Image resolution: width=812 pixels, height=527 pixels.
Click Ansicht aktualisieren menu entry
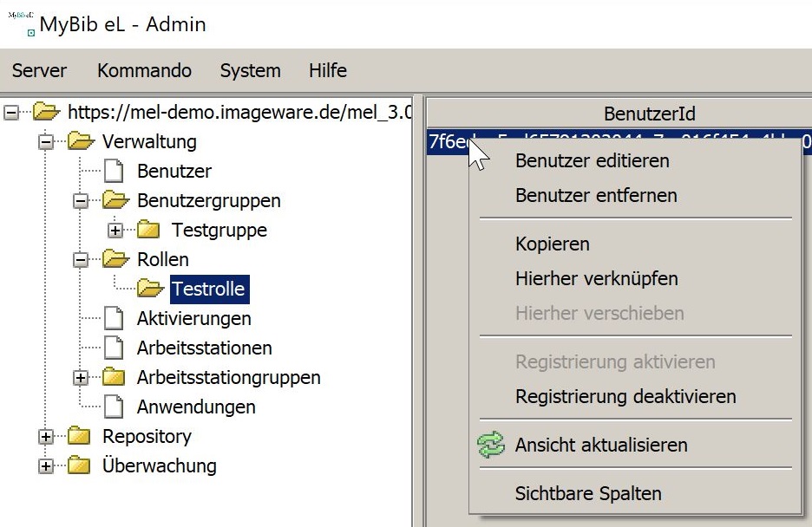[636, 446]
